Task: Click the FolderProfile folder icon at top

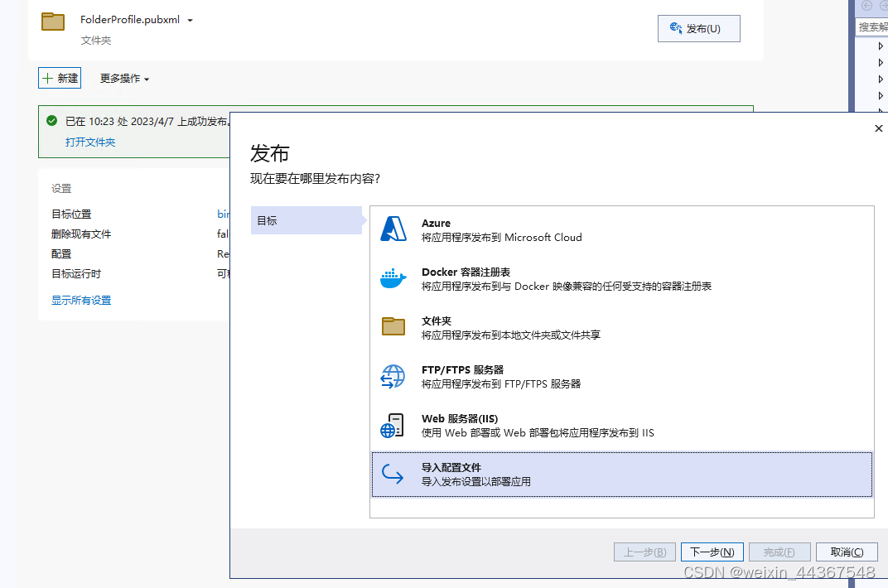Action: click(x=53, y=22)
